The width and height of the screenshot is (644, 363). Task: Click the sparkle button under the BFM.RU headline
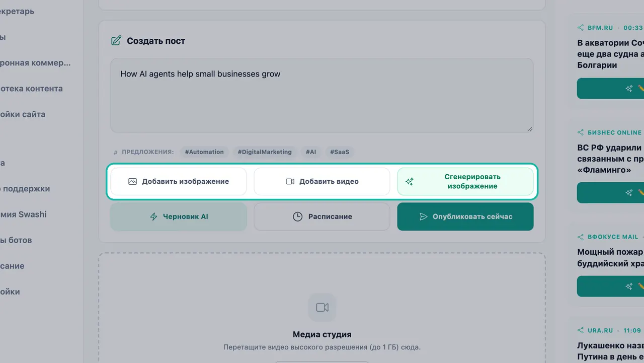point(610,88)
